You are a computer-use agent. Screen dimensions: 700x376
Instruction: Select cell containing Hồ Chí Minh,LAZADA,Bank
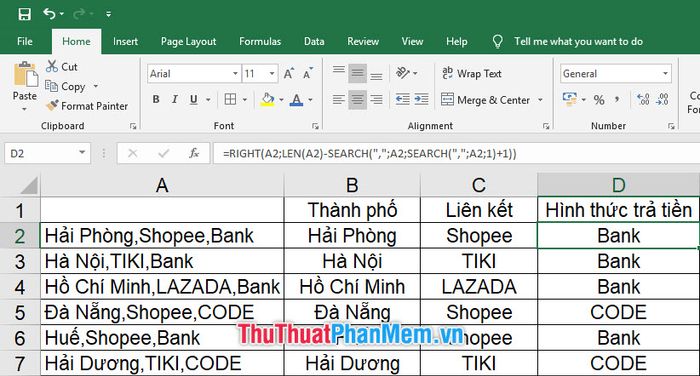162,287
